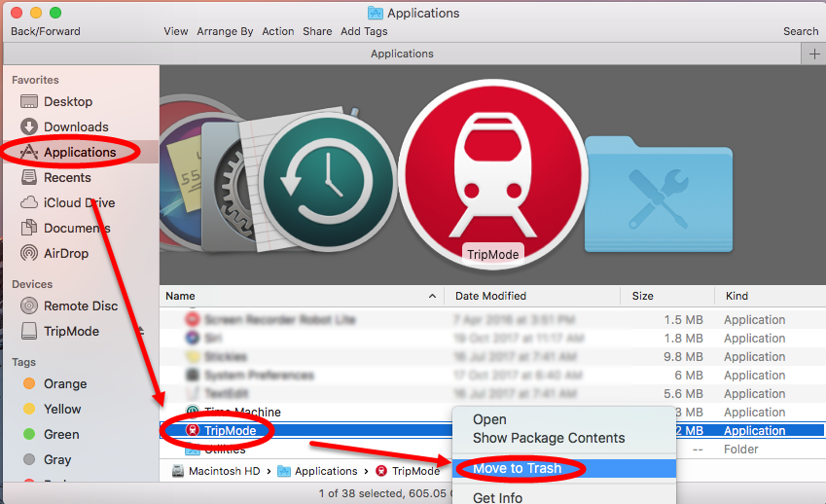Click Add Tags in the toolbar
826x504 pixels.
364,31
